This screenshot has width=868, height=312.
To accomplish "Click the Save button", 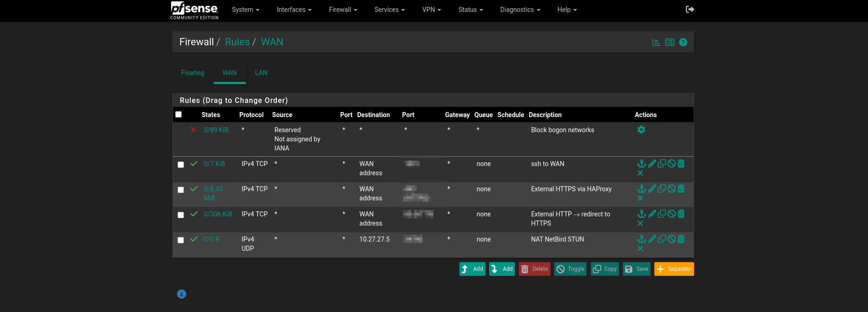I will point(636,269).
